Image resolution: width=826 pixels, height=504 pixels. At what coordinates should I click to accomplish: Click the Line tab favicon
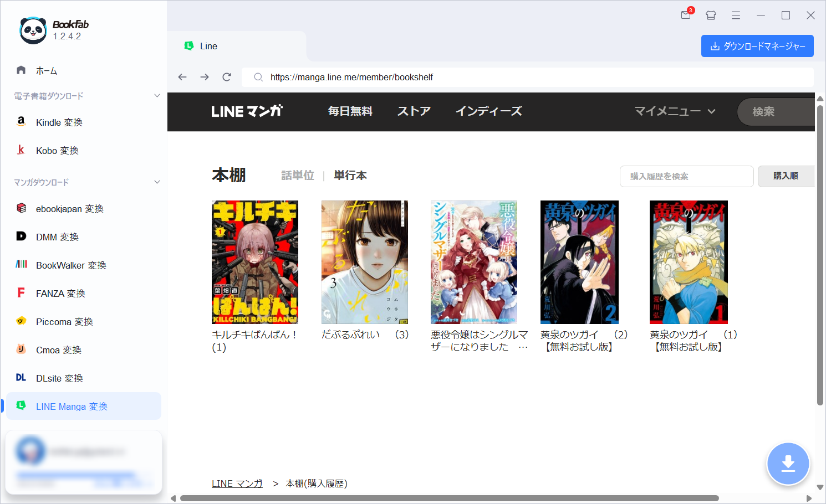click(189, 46)
